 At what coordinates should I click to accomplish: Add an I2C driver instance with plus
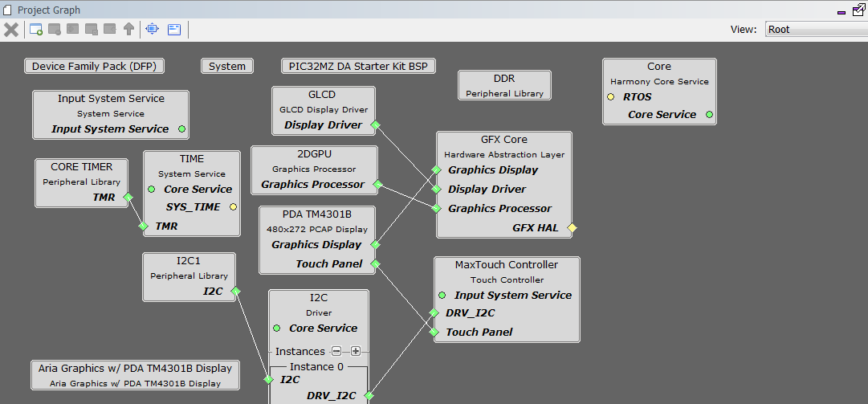356,351
